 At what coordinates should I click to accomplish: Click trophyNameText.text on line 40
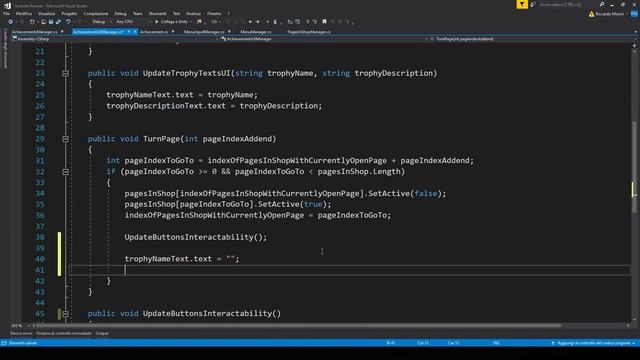pos(168,259)
